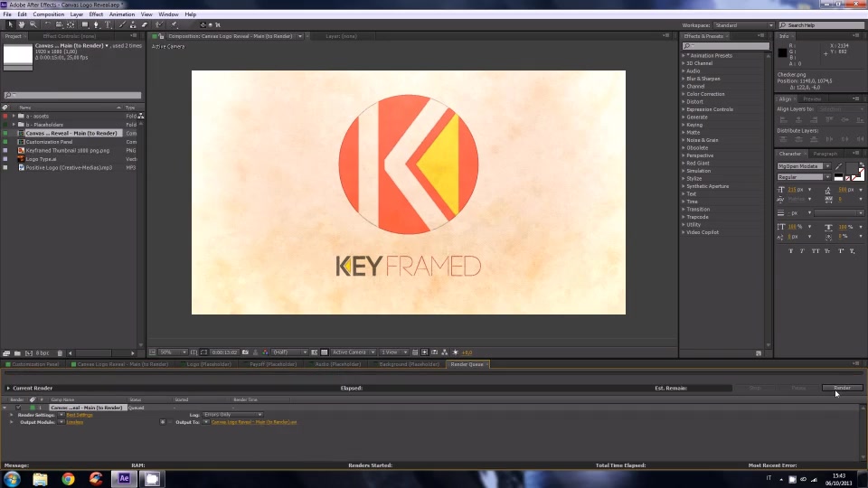868x488 pixels.
Task: Open the 'Lossless' output module link
Action: point(75,422)
